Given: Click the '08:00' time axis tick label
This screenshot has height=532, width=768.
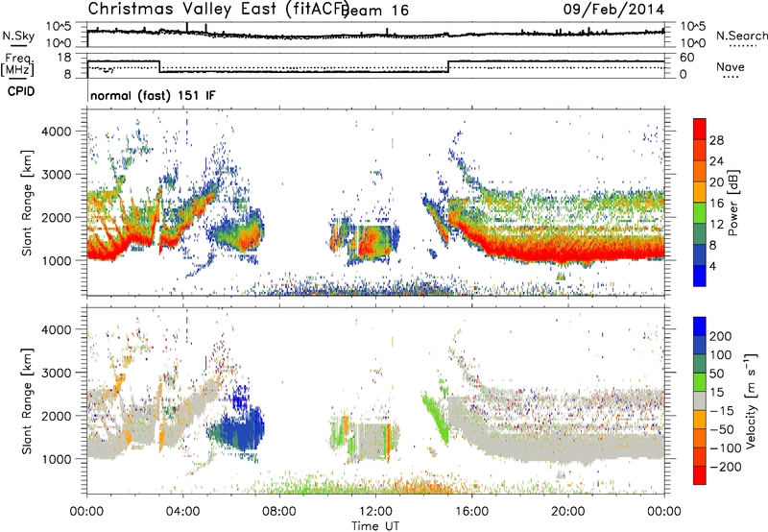Looking at the screenshot, I should [x=279, y=512].
